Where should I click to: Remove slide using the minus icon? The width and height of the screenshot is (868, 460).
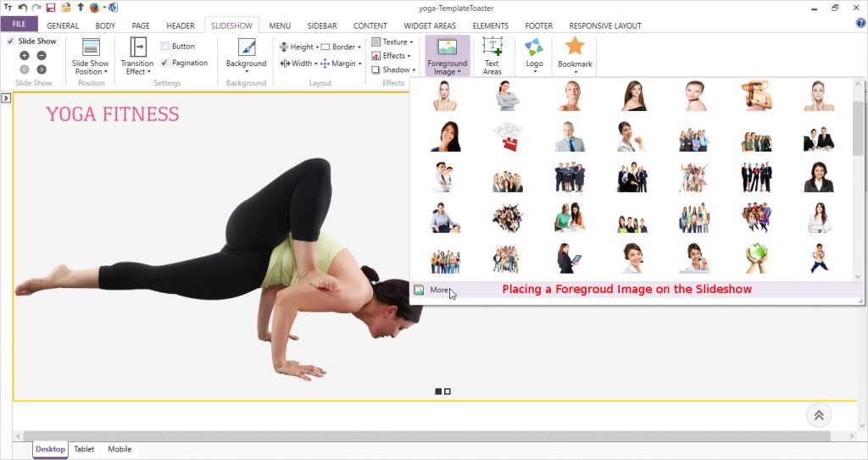[42, 55]
